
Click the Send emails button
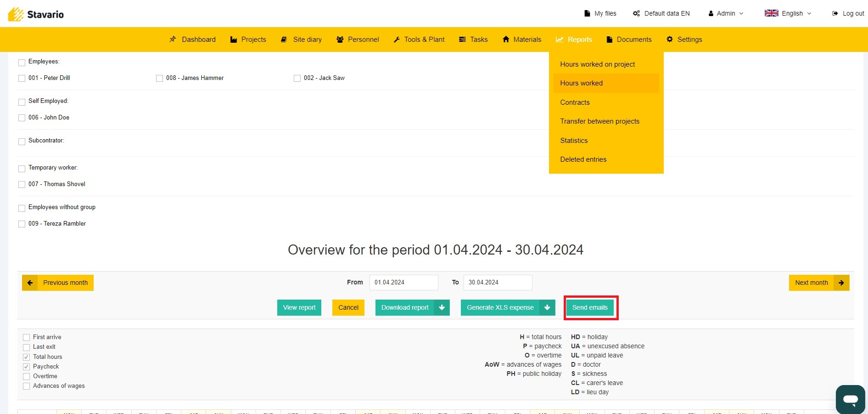tap(590, 307)
